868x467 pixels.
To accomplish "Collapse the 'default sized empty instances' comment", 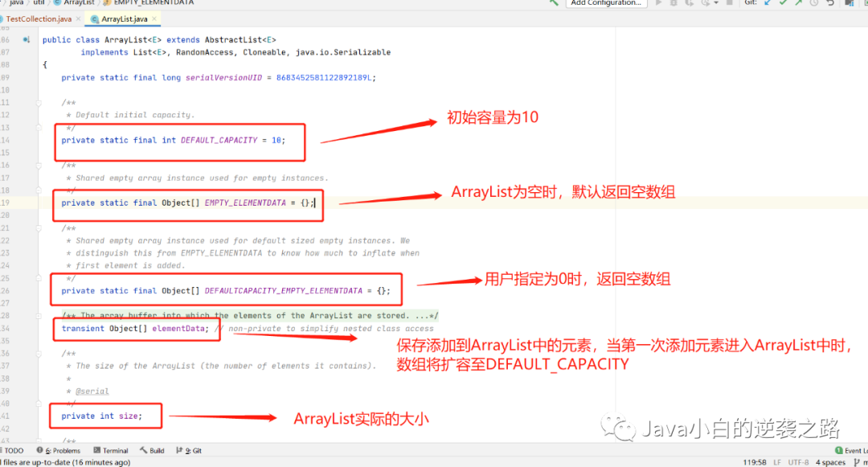I will coord(39,228).
